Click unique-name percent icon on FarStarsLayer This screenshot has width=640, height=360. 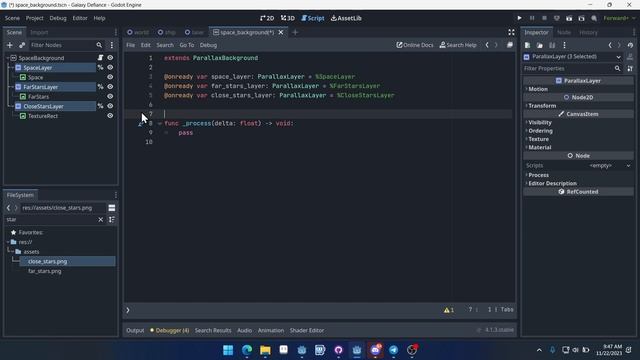(x=100, y=87)
